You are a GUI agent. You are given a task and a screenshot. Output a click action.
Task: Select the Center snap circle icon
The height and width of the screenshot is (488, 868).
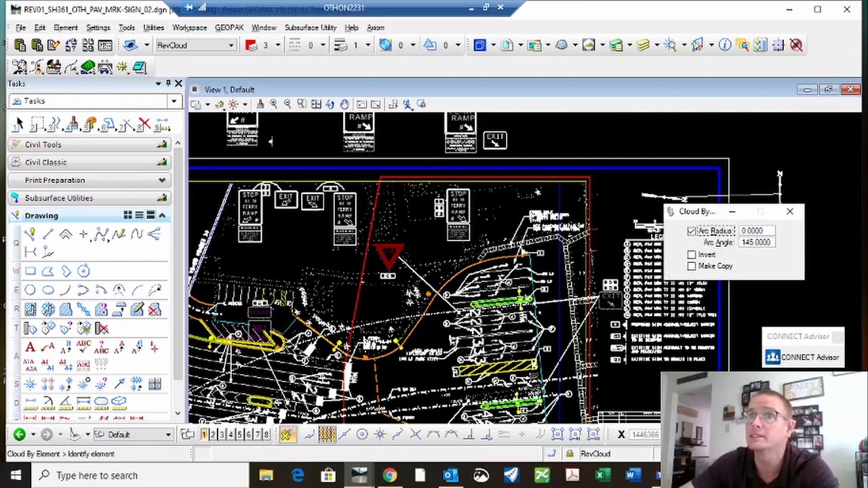[362, 434]
